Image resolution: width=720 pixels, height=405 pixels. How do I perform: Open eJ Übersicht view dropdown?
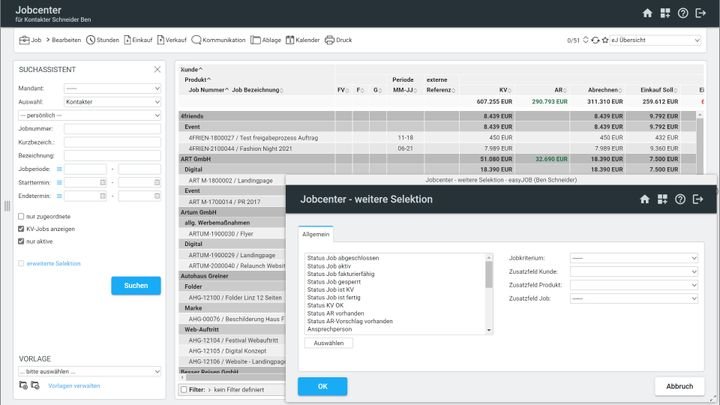(655, 40)
